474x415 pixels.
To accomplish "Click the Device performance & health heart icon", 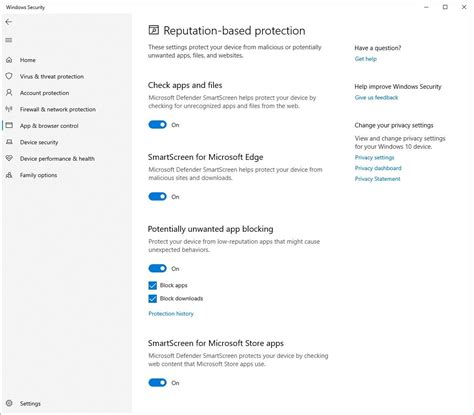I will pos(9,158).
